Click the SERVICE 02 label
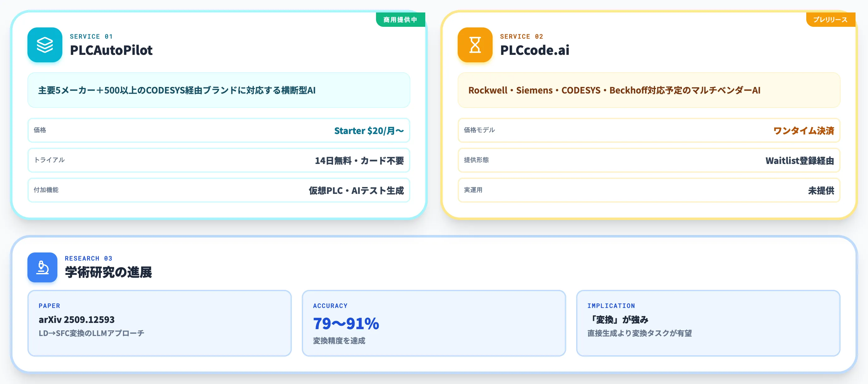This screenshot has width=868, height=384. tap(522, 36)
